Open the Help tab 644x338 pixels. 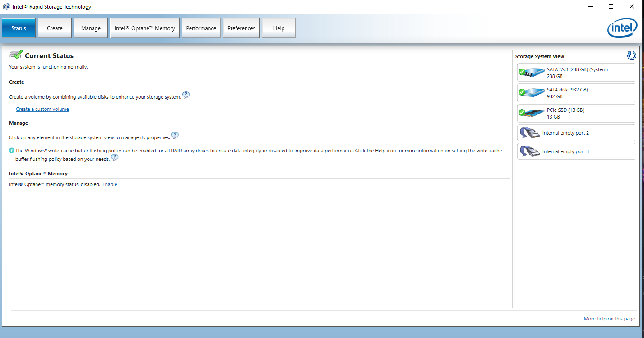(279, 28)
